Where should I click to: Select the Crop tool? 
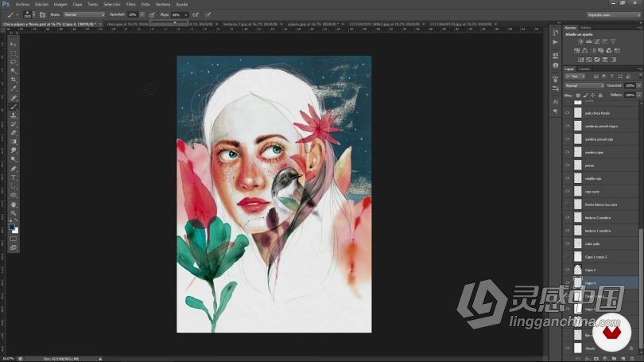pos(14,80)
